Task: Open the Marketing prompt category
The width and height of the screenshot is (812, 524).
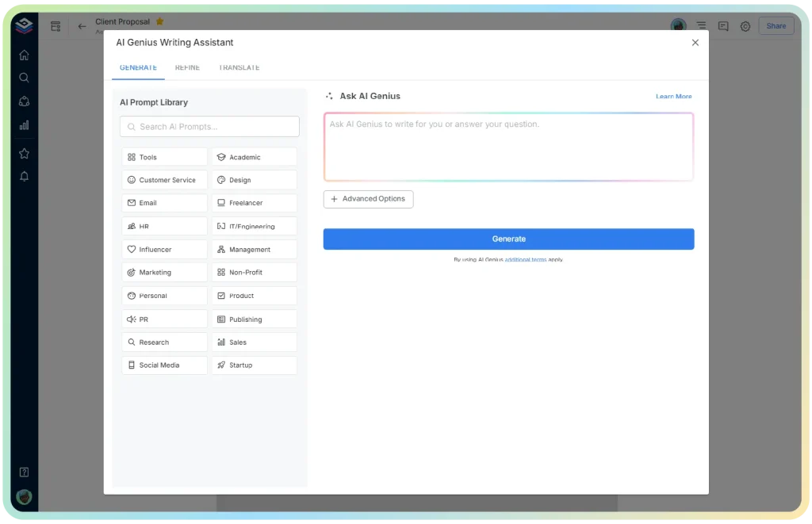Action: [x=165, y=273]
